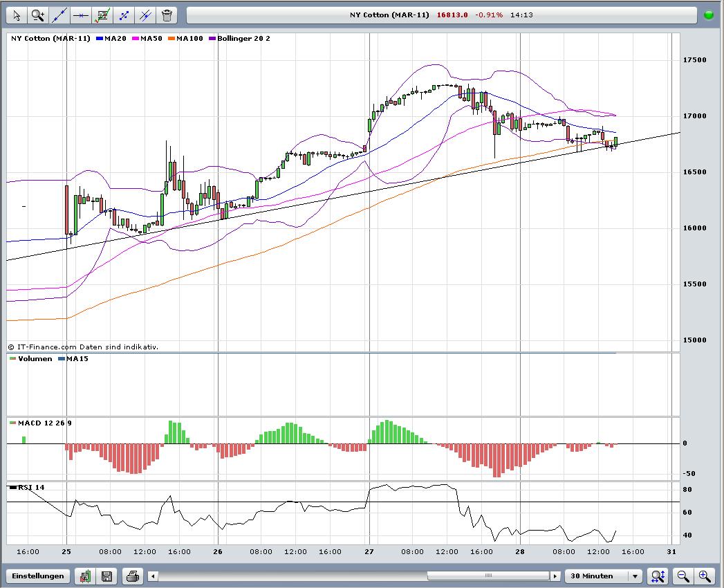Click the zoom out magnifier at bottom right
724x588 pixels.
coord(683,576)
